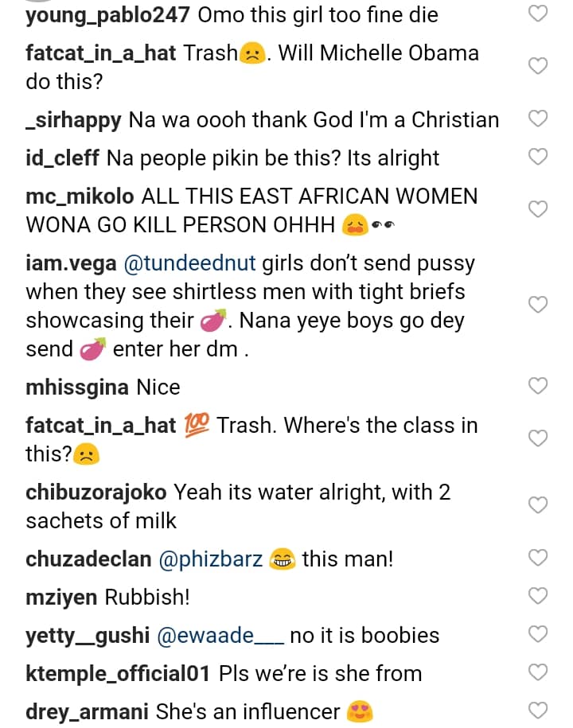Like drey_armani's influencer comment
Viewport: 573px width, 728px height.
pos(539,710)
